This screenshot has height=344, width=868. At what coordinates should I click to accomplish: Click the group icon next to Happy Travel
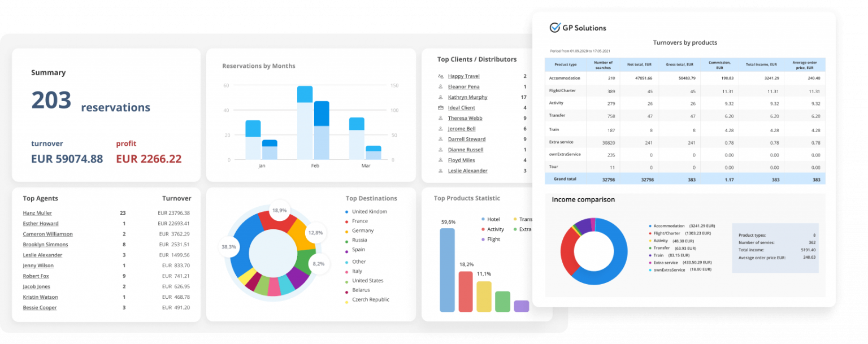click(441, 76)
